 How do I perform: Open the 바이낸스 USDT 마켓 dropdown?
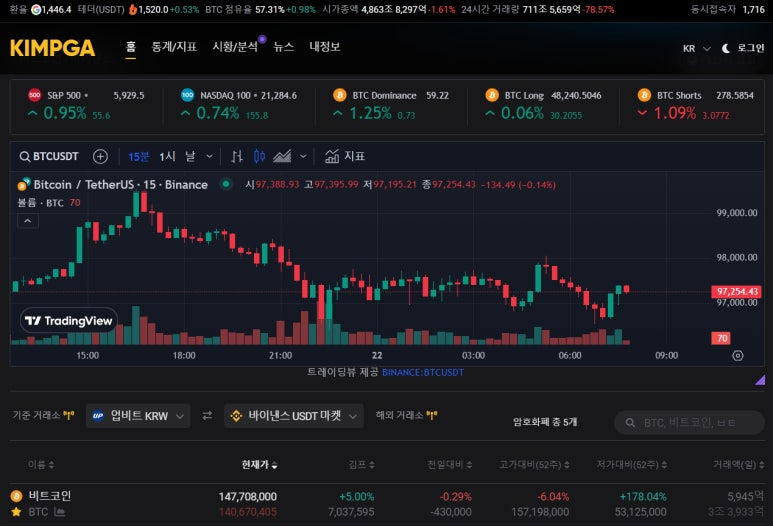[x=294, y=416]
